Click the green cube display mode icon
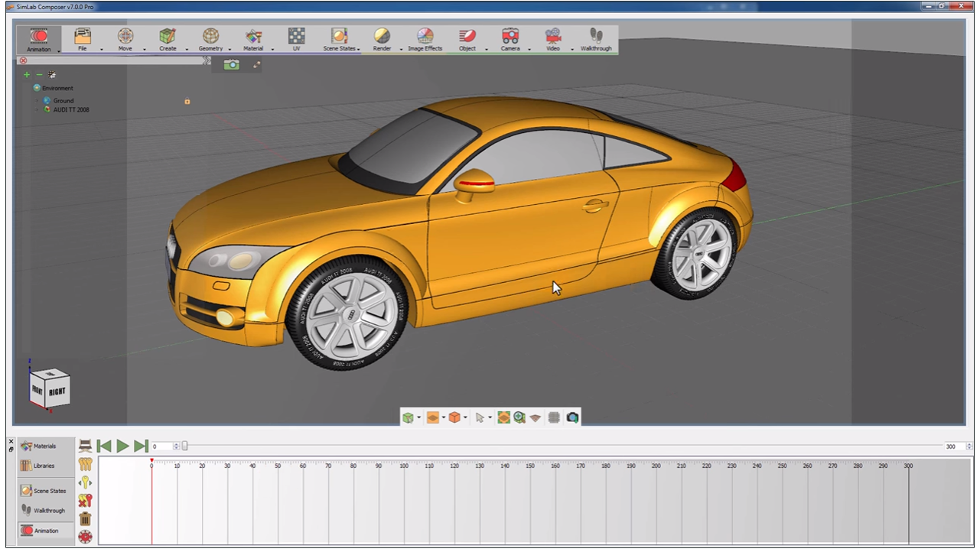The width and height of the screenshot is (980, 552). point(409,417)
